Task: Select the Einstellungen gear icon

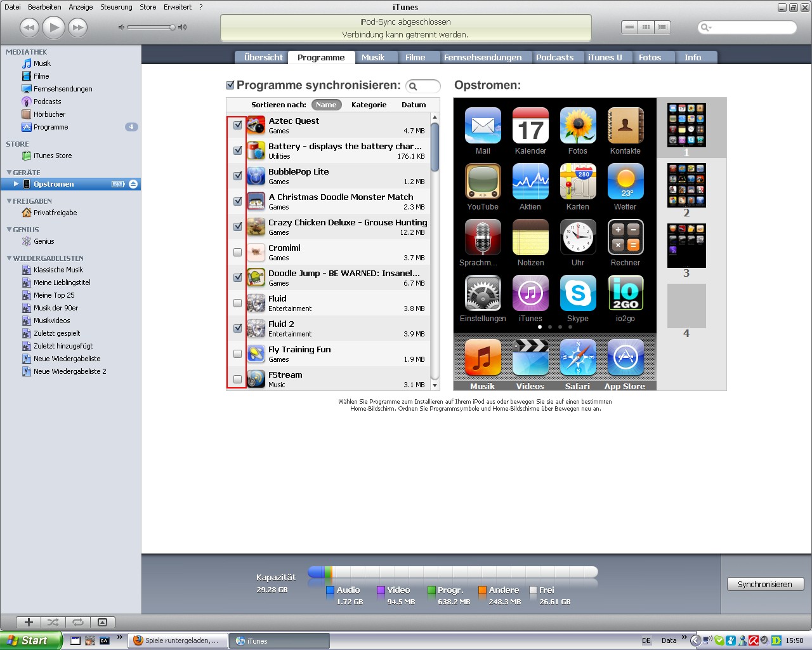Action: point(483,293)
